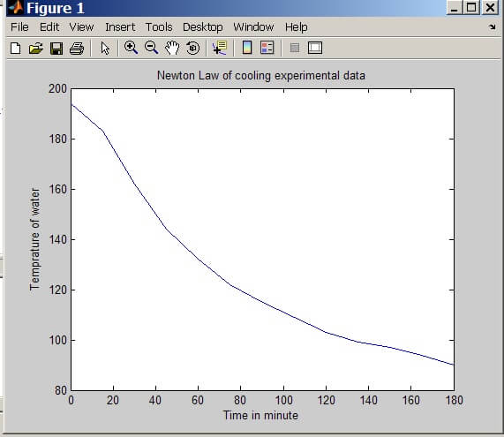The width and height of the screenshot is (504, 437).
Task: Select the Pan hand tool
Action: pyautogui.click(x=172, y=48)
